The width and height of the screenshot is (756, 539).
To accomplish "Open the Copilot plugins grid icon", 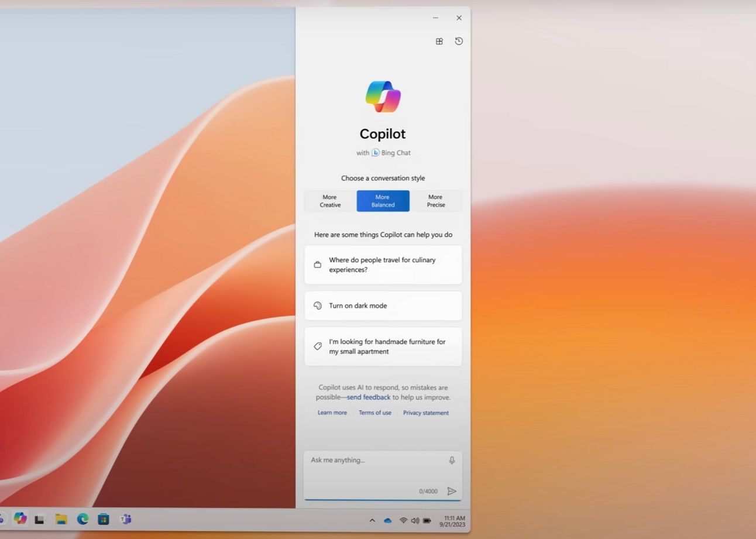I will pyautogui.click(x=439, y=41).
